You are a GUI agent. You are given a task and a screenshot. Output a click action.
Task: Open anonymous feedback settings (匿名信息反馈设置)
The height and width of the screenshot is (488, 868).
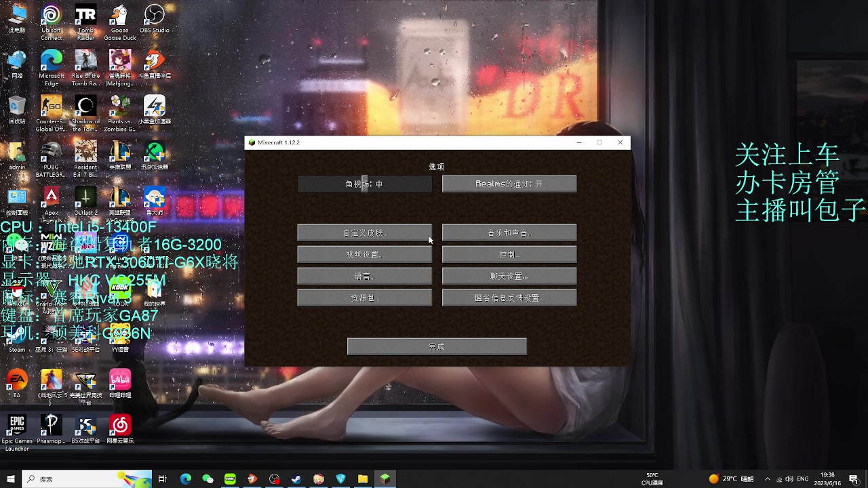tap(509, 298)
